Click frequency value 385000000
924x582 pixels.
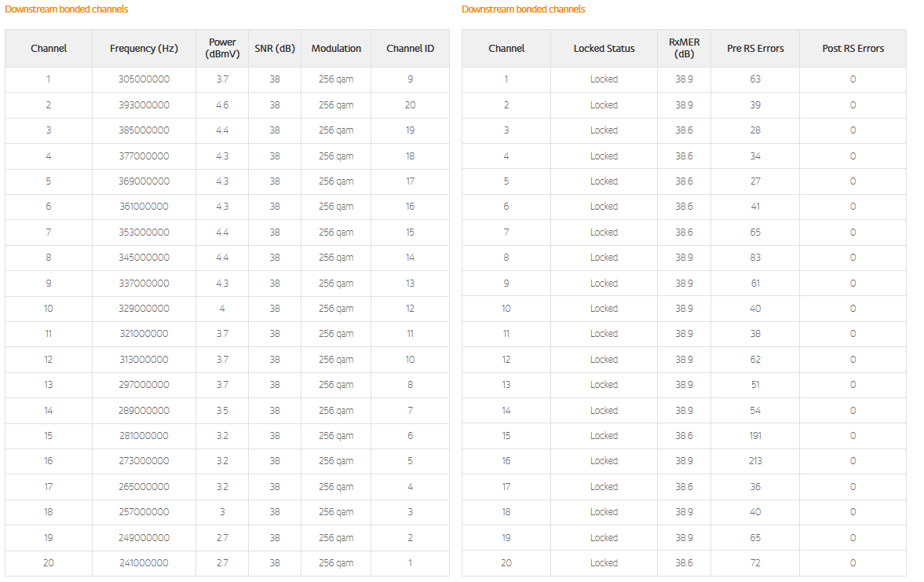tap(144, 130)
